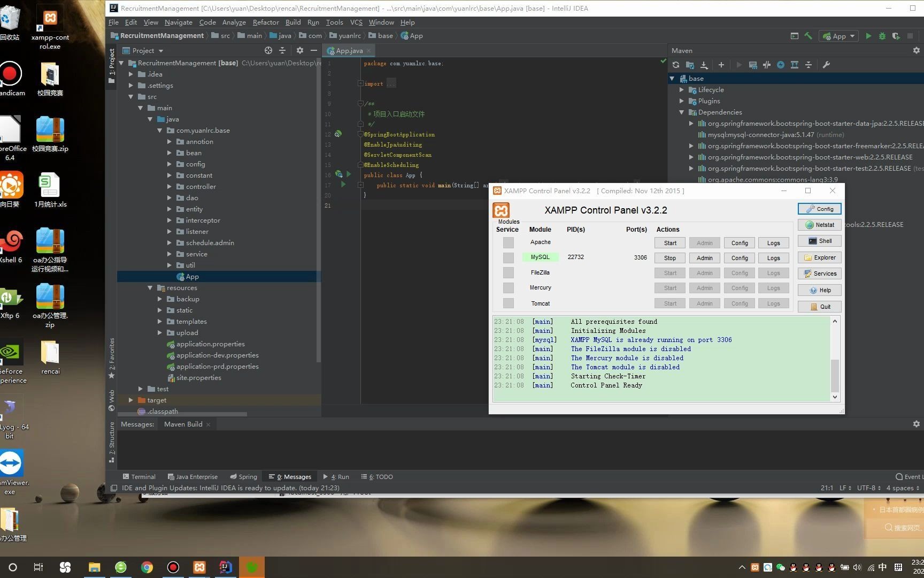
Task: Click the UTF-8 encoding status entry
Action: point(868,488)
